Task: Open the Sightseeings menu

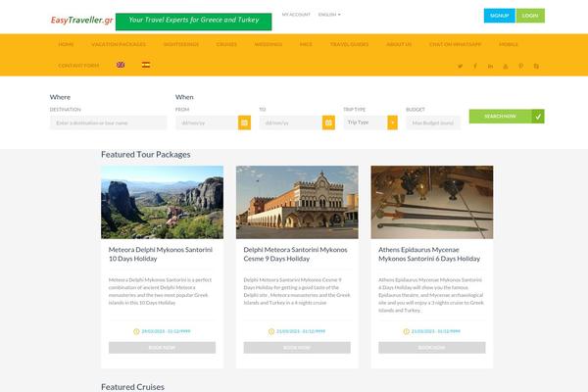Action: pos(181,44)
